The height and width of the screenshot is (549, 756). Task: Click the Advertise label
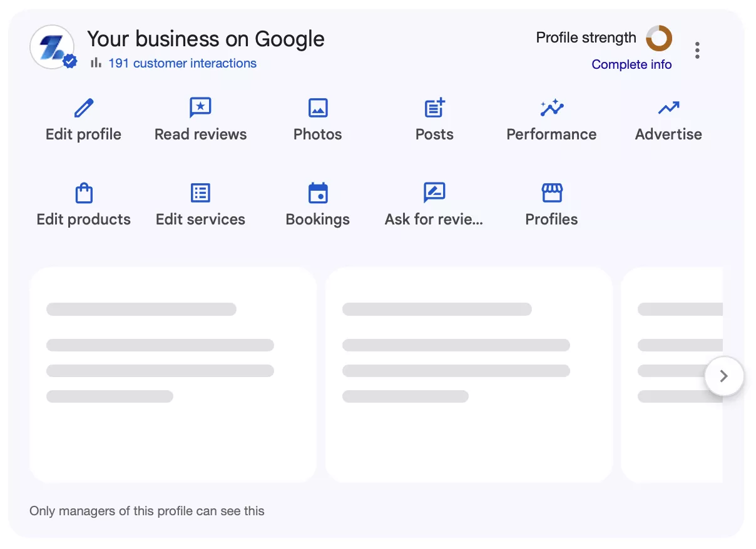668,134
